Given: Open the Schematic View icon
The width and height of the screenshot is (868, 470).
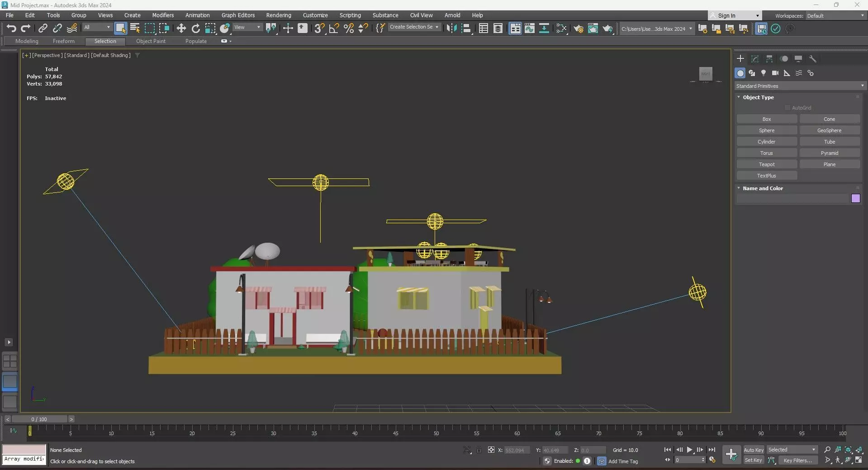Looking at the screenshot, I should 544,29.
